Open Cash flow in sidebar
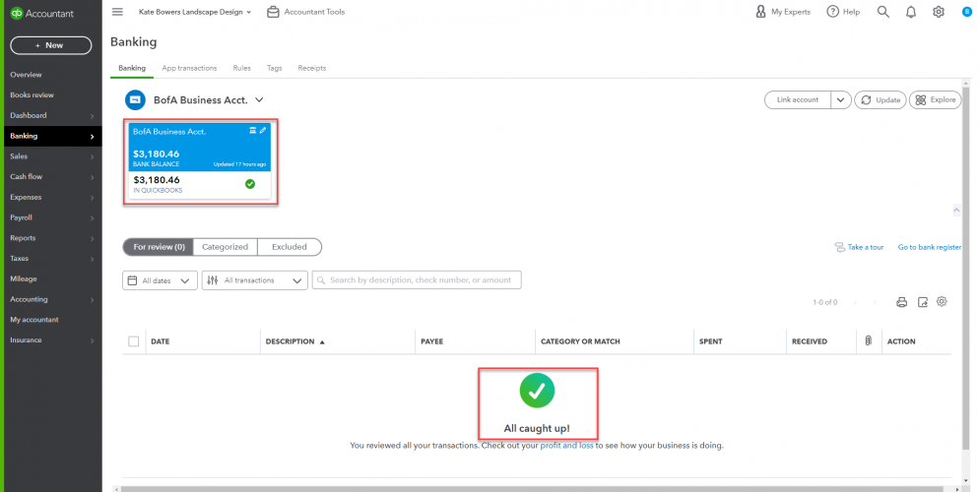980x492 pixels. pyautogui.click(x=27, y=177)
